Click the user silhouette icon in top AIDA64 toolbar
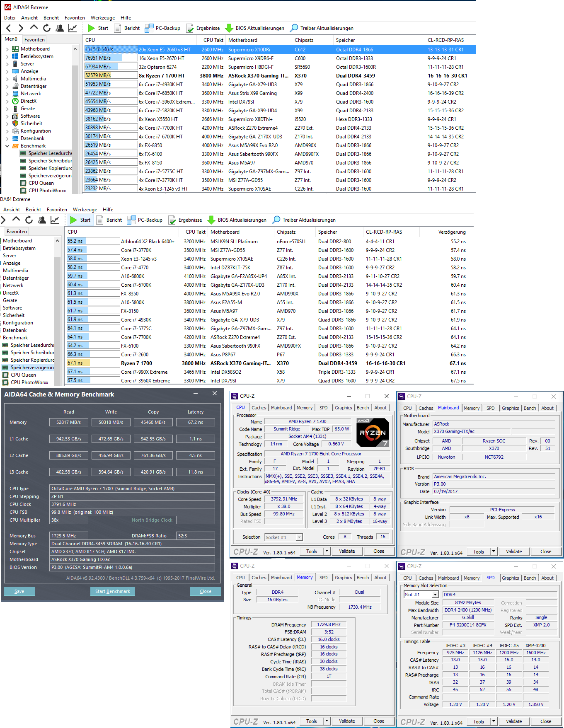Screen dimensions: 564x728 [60, 28]
